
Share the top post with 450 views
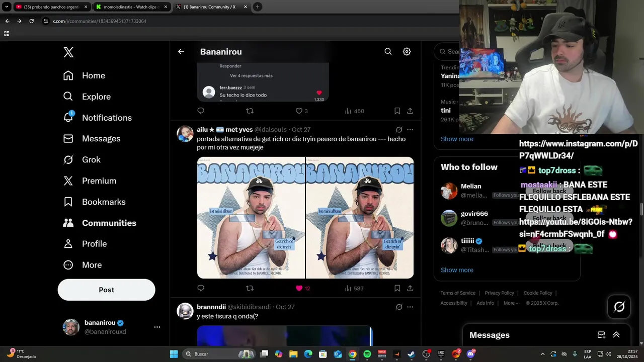coord(410,111)
